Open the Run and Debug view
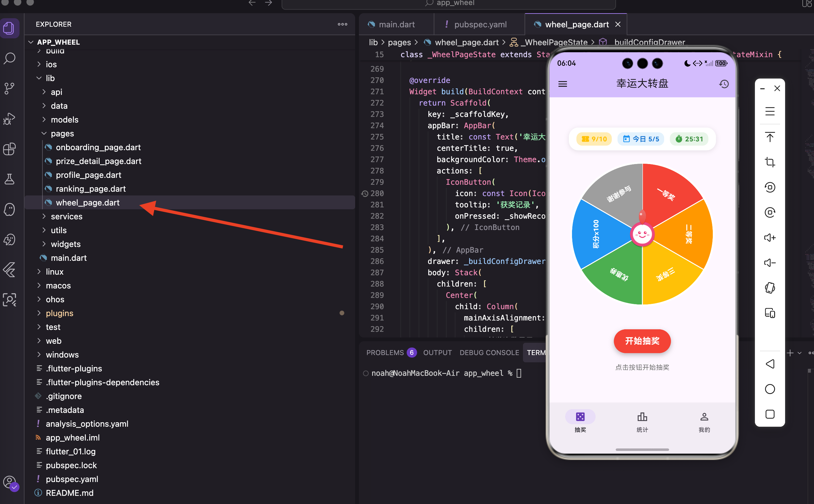This screenshot has height=504, width=814. coord(10,119)
